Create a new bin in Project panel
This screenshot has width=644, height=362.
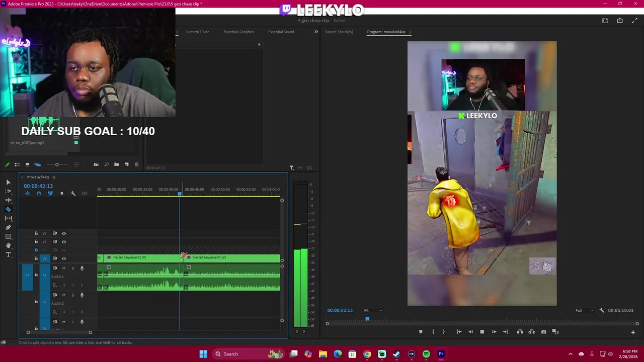point(116,164)
